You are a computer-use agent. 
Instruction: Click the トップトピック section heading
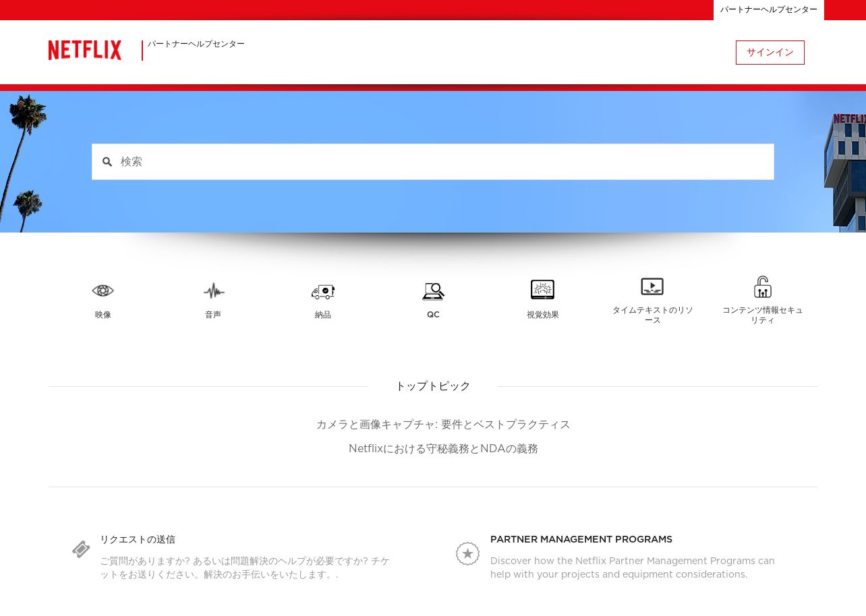pos(433,386)
